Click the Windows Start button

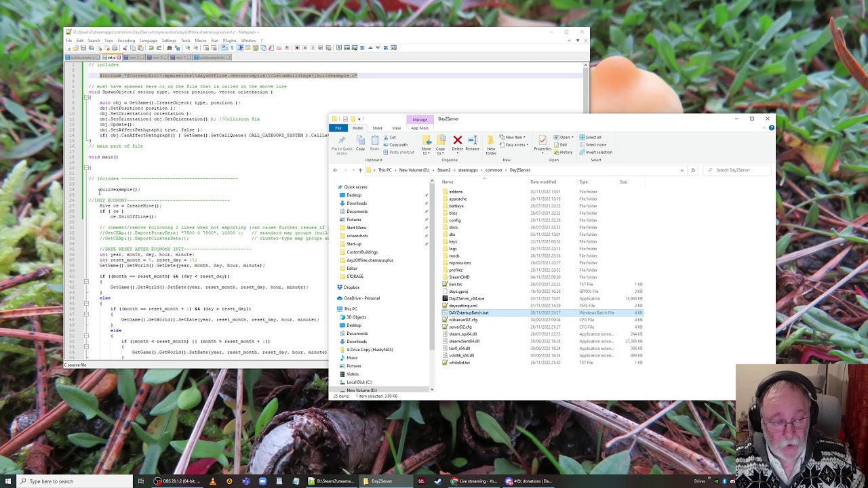click(8, 481)
